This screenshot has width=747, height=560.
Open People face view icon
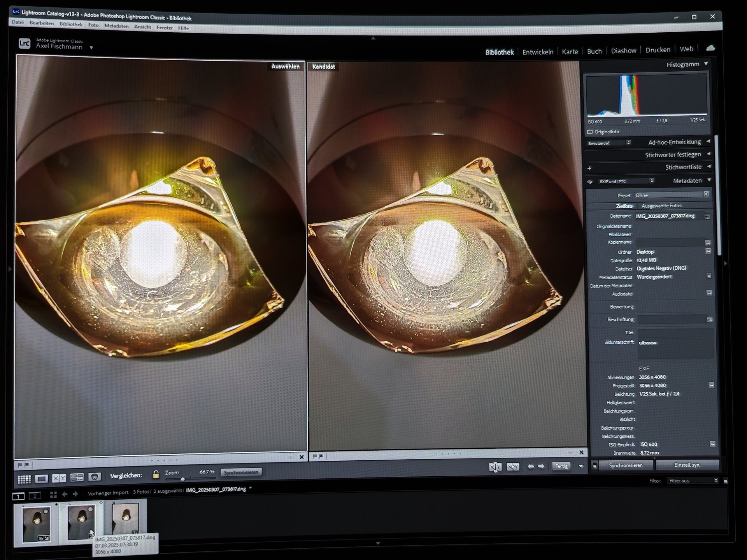pos(95,477)
